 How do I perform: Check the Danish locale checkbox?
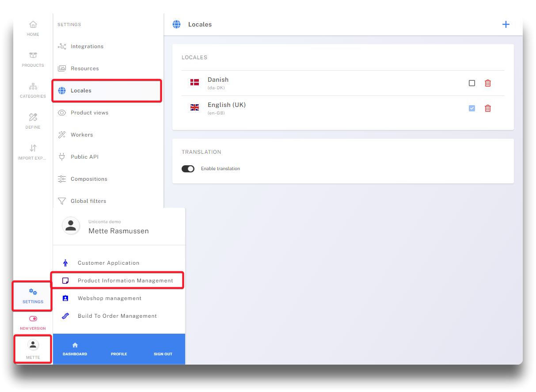click(472, 83)
